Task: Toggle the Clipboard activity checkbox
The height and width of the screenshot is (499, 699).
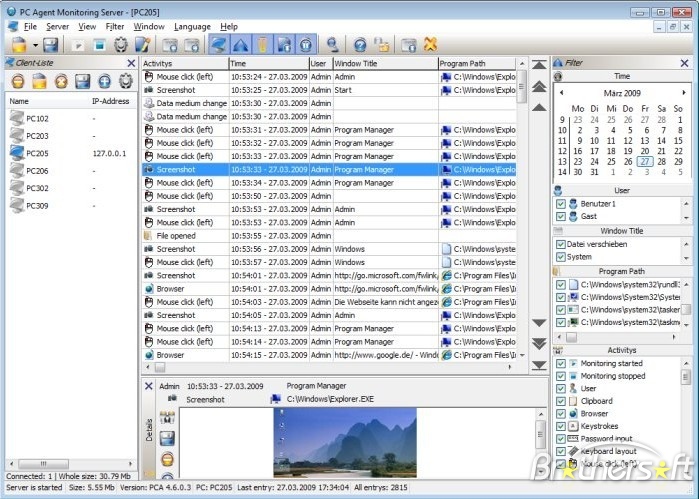Action: coord(561,401)
